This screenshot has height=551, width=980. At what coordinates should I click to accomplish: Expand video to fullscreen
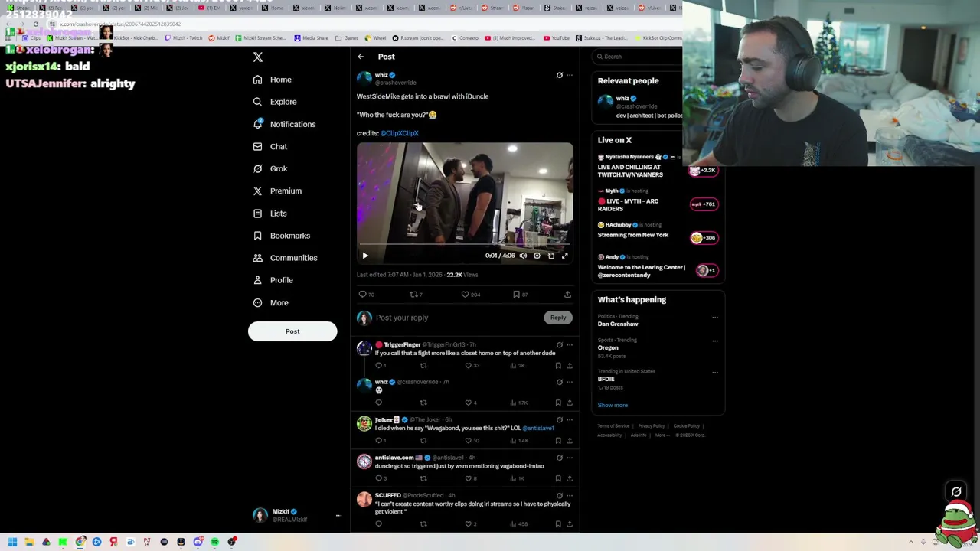click(564, 256)
